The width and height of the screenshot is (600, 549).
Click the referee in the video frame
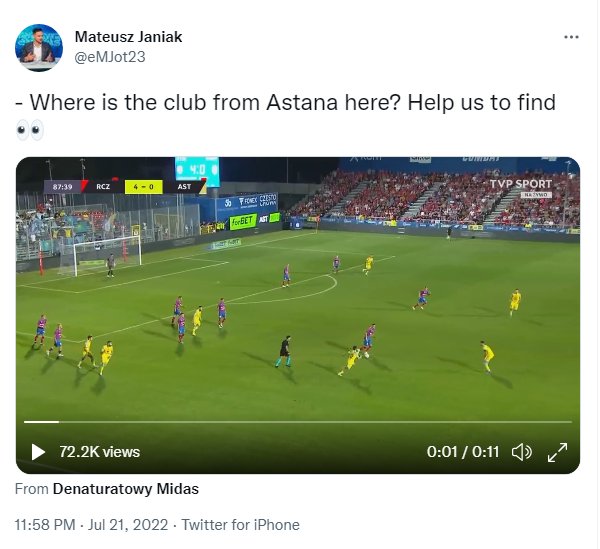click(284, 352)
